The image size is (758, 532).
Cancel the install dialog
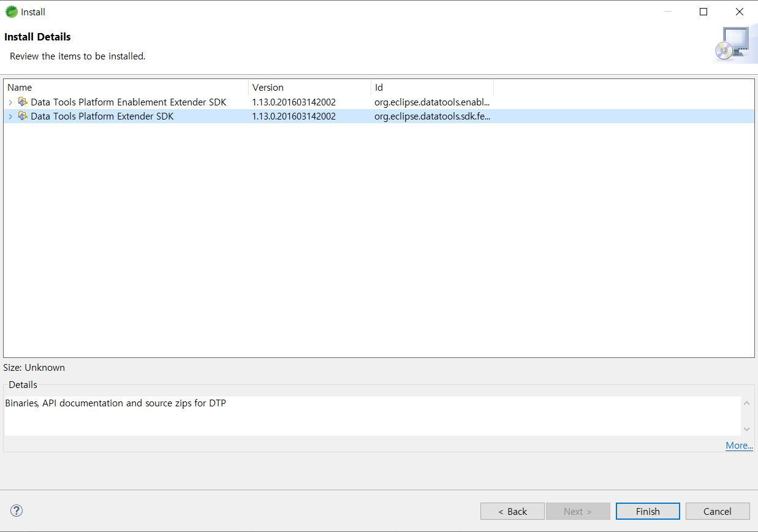[718, 511]
